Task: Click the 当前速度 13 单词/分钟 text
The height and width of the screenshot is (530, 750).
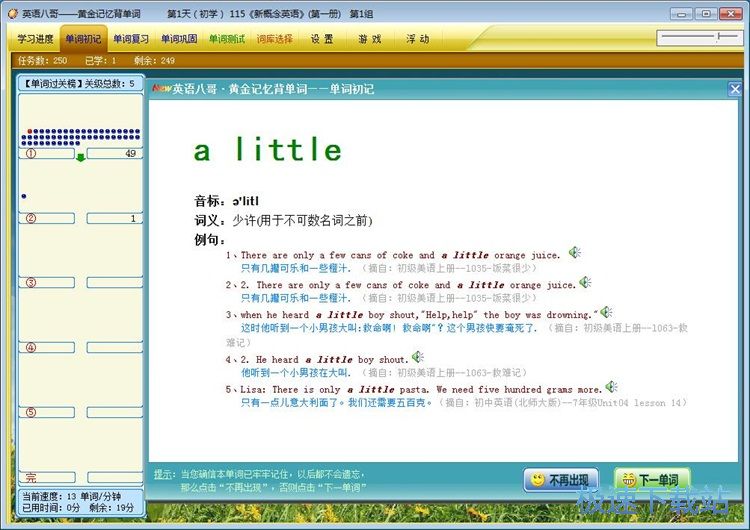Action: pyautogui.click(x=71, y=496)
